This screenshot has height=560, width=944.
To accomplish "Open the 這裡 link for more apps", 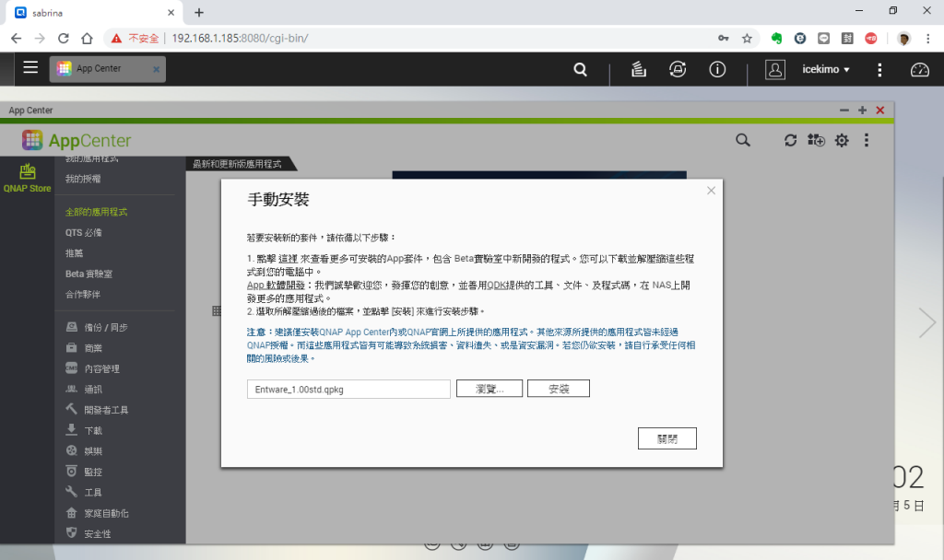I will coord(288,259).
